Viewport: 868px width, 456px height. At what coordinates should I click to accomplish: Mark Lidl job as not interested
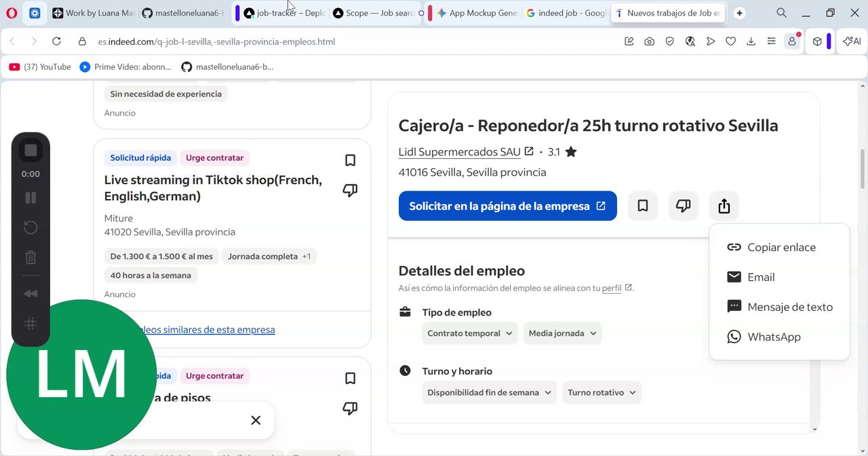pos(684,206)
